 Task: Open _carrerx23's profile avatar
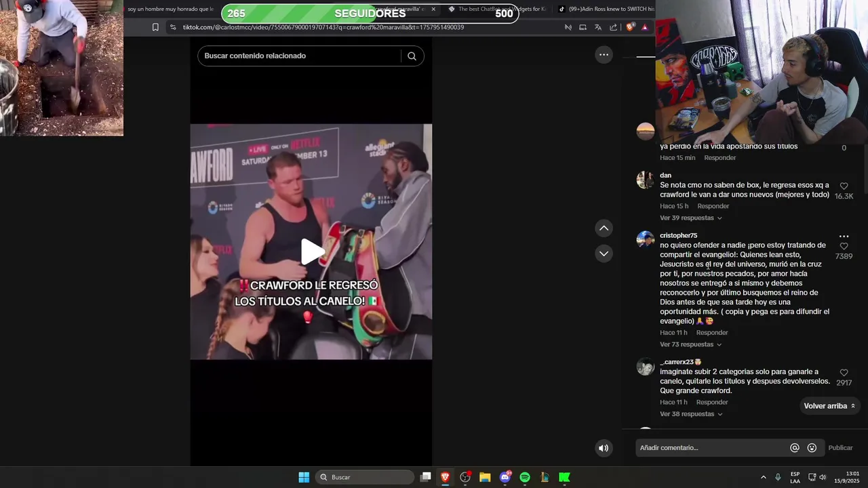645,367
